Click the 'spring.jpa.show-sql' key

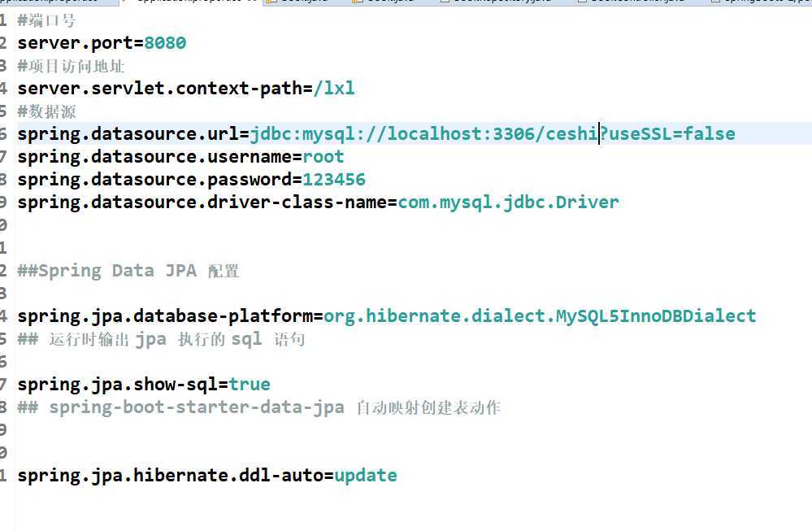click(117, 385)
